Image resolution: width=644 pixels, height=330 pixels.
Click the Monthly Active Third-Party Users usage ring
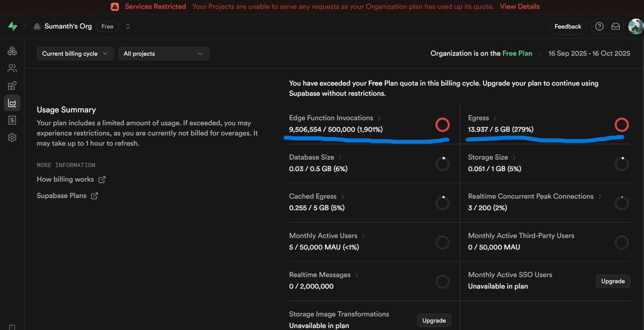pyautogui.click(x=621, y=242)
